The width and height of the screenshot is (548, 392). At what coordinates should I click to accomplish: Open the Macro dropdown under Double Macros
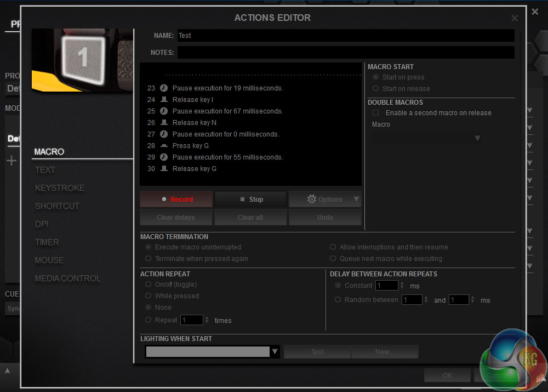click(x=477, y=138)
